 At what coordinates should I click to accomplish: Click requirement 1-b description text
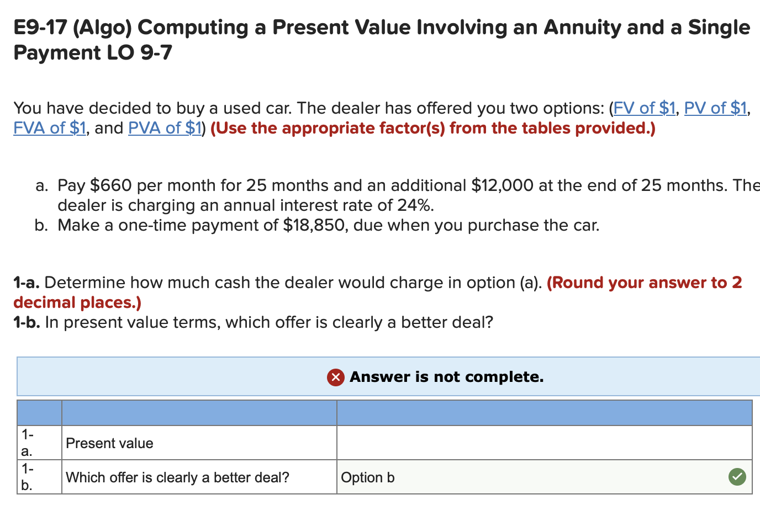[x=249, y=322]
